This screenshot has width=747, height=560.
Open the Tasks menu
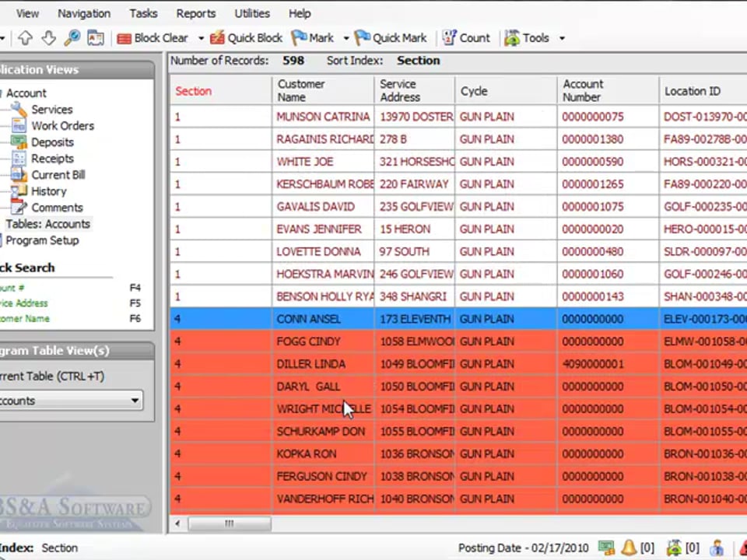(143, 13)
